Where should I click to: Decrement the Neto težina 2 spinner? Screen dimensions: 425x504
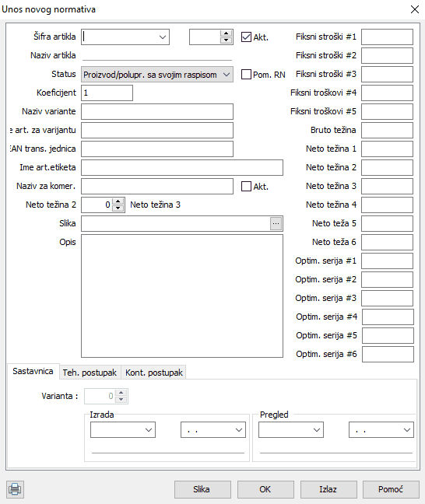tap(118, 208)
